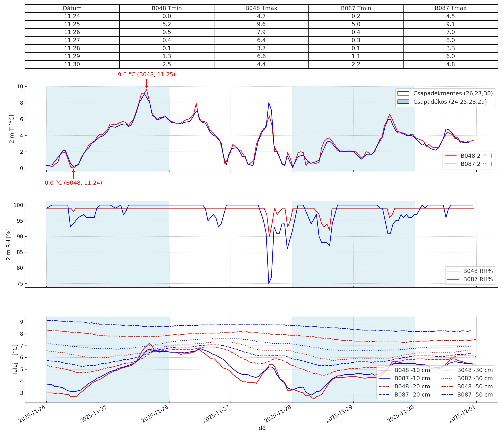504x437 pixels.
Task: Click the 11.27 date cell in table
Action: (x=72, y=40)
